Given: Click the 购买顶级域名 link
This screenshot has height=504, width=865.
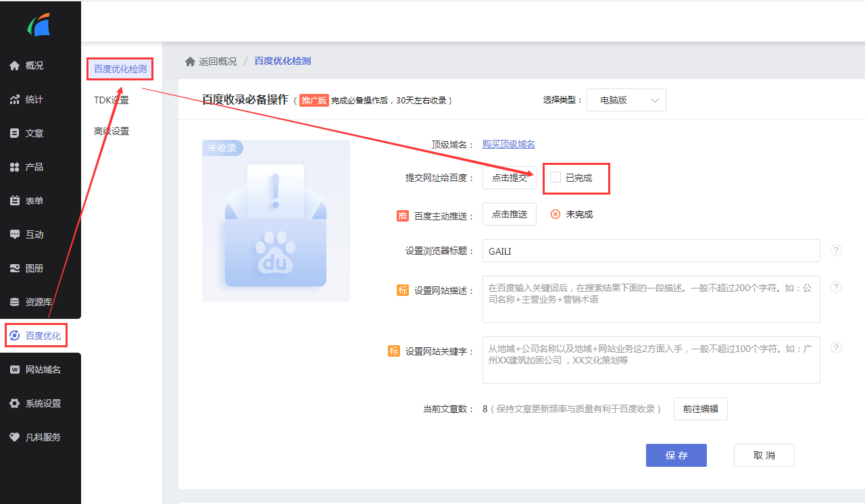Looking at the screenshot, I should pos(509,144).
